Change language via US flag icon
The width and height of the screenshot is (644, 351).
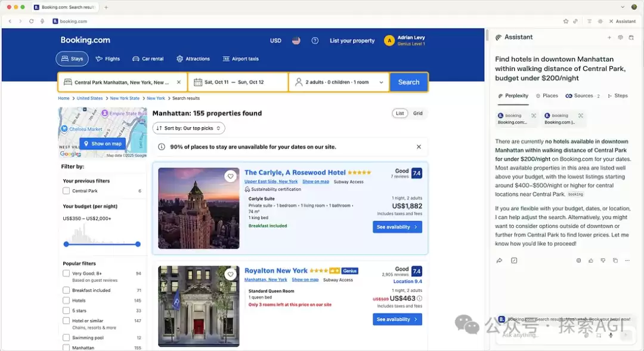pyautogui.click(x=296, y=41)
